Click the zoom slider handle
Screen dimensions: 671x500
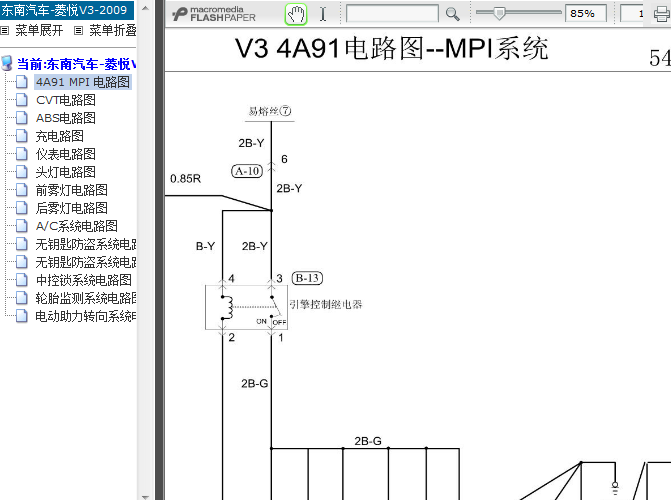click(x=499, y=13)
